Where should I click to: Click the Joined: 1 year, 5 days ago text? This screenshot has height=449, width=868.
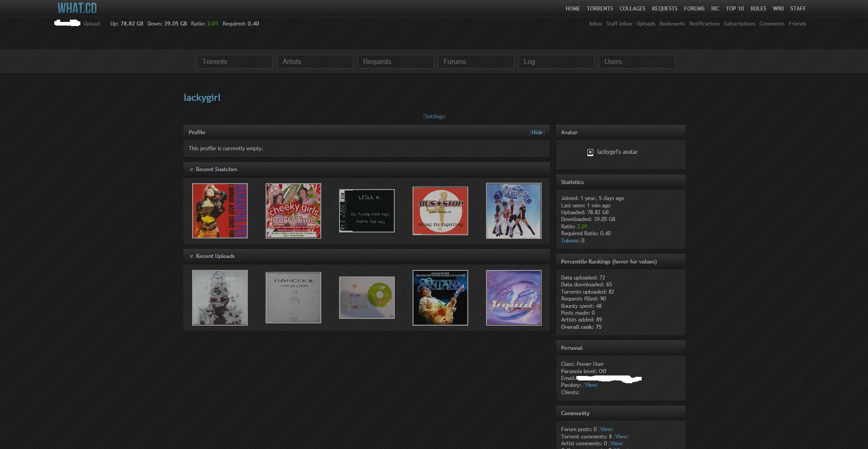pyautogui.click(x=592, y=198)
